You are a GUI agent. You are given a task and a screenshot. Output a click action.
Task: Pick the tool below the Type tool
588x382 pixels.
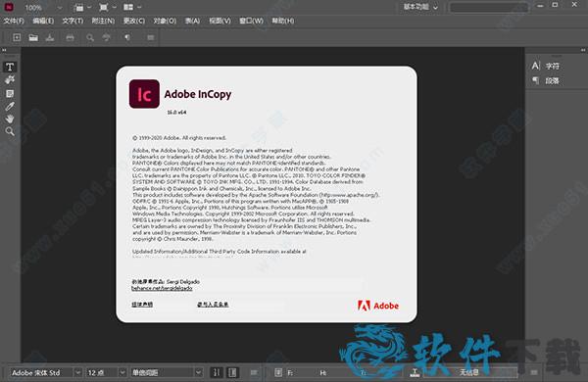coord(10,80)
